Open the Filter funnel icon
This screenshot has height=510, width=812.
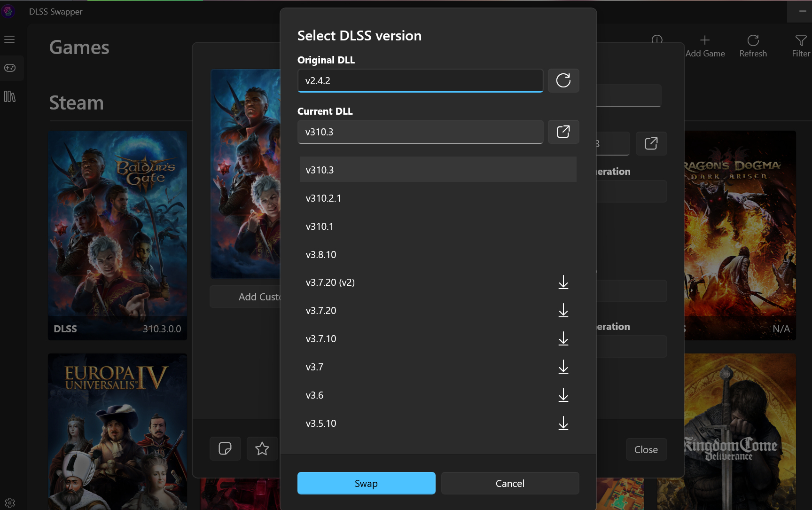(x=801, y=40)
